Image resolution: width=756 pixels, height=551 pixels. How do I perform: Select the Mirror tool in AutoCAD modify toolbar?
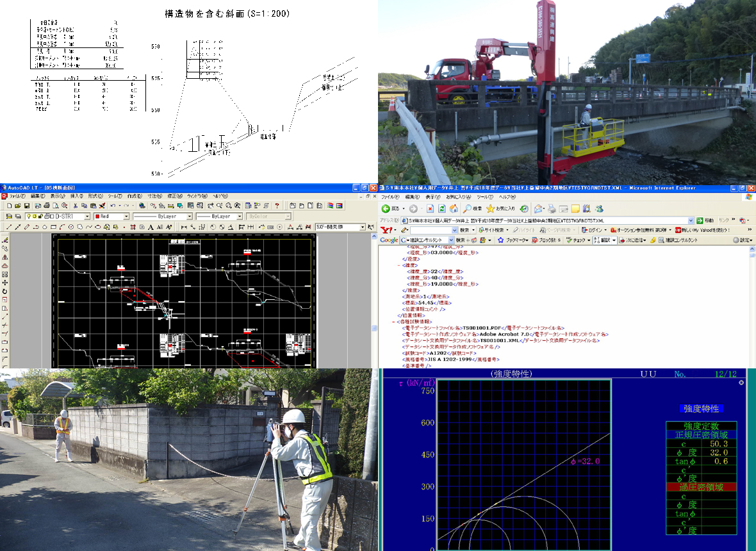pos(5,257)
